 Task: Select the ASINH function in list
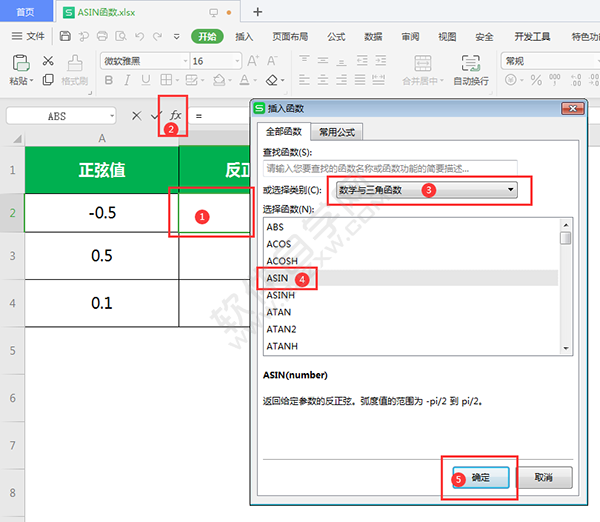(411, 295)
